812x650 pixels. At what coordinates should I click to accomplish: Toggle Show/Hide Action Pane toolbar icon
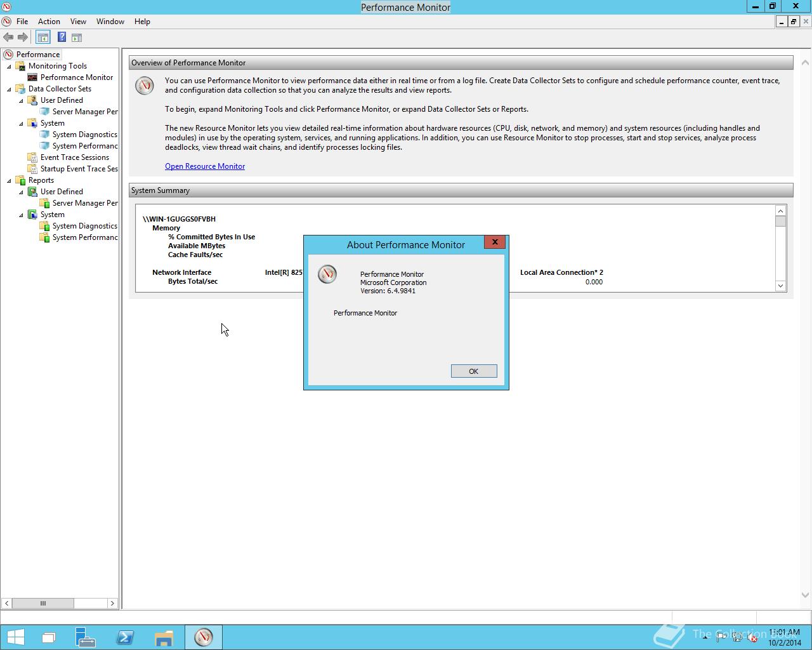coord(77,37)
